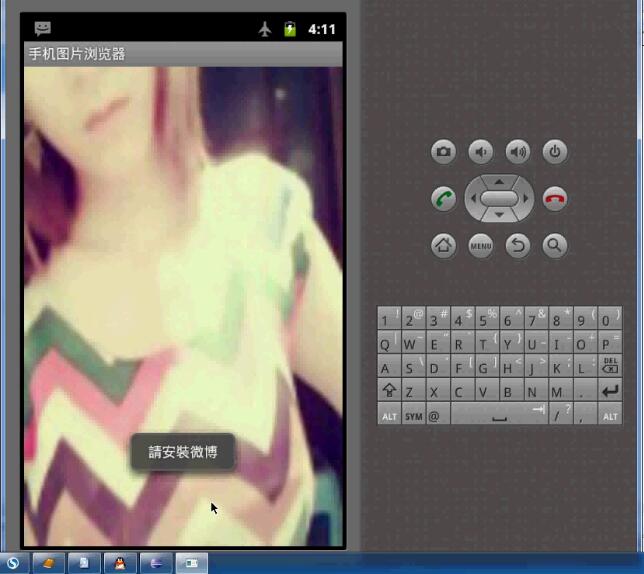Viewport: 644px width, 574px height.
Task: Click the left ALT key
Action: point(389,413)
